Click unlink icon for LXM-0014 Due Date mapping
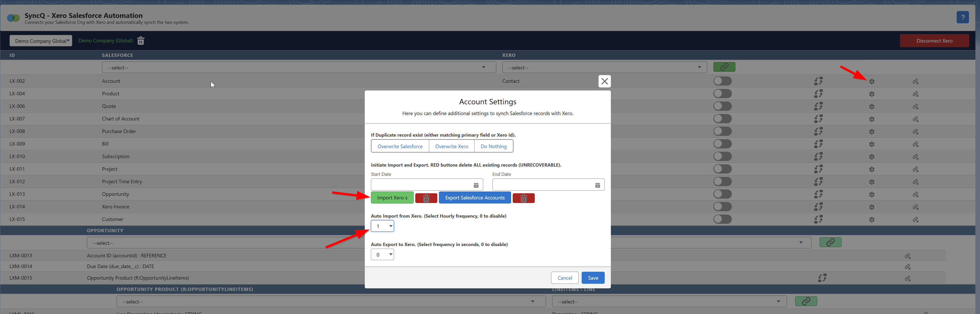Viewport: 980px width, 314px height. pyautogui.click(x=907, y=267)
